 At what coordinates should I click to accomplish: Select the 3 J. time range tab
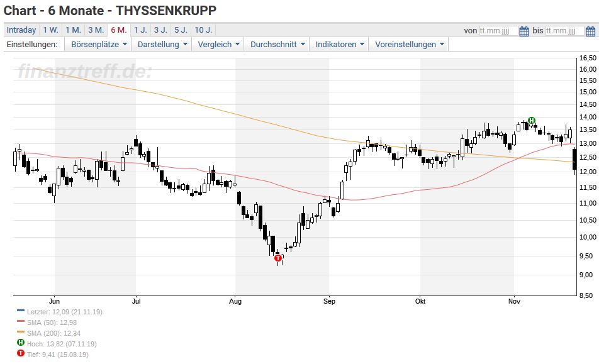[x=160, y=30]
